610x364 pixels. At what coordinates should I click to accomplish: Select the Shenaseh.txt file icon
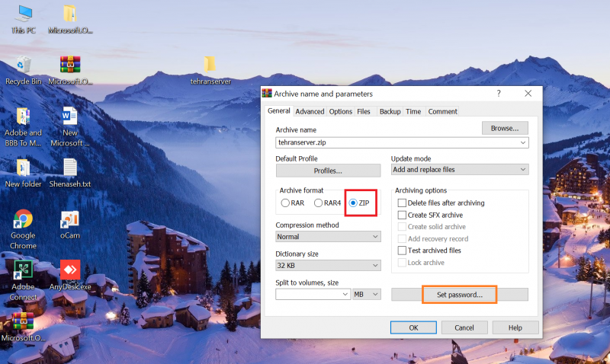click(70, 169)
